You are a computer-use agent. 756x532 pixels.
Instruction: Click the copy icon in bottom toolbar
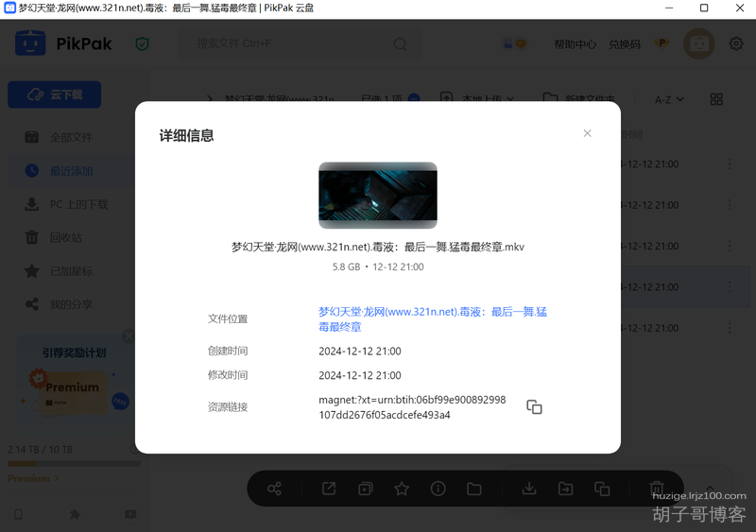[x=602, y=489]
